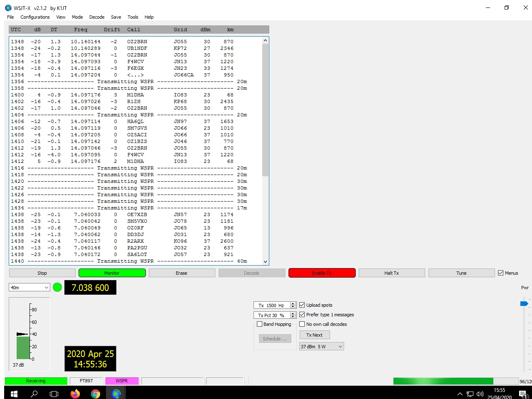The width and height of the screenshot is (532, 399).
Task: Open the Decode menu
Action: coord(97,17)
